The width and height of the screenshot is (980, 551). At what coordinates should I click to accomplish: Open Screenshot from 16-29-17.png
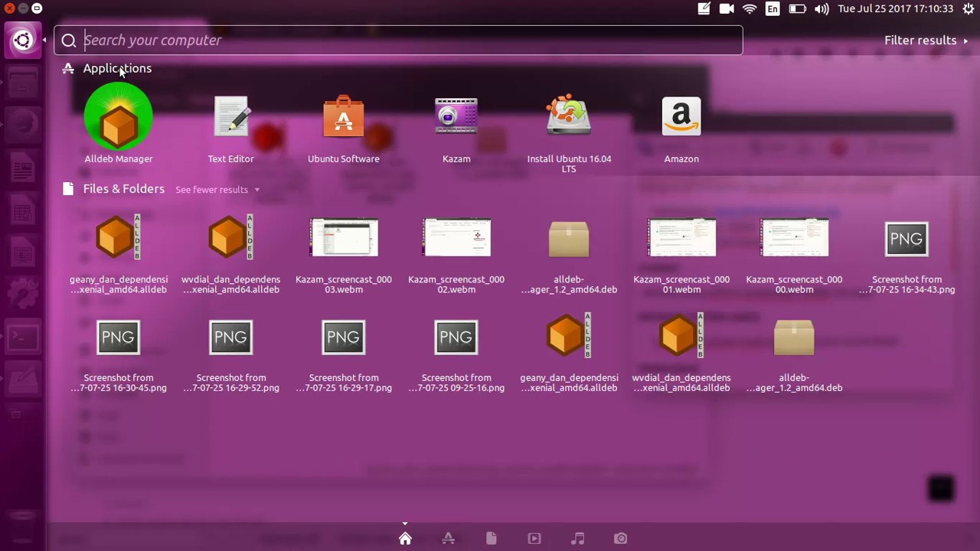pos(344,354)
